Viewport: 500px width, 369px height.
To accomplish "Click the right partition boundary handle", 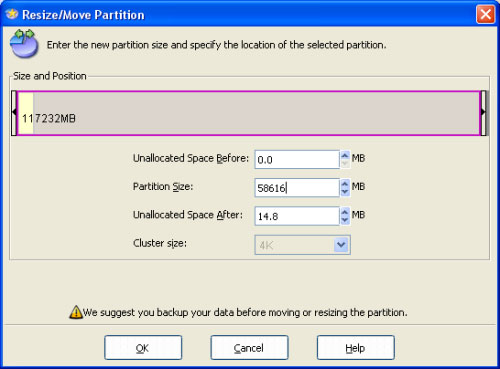I will (484, 113).
